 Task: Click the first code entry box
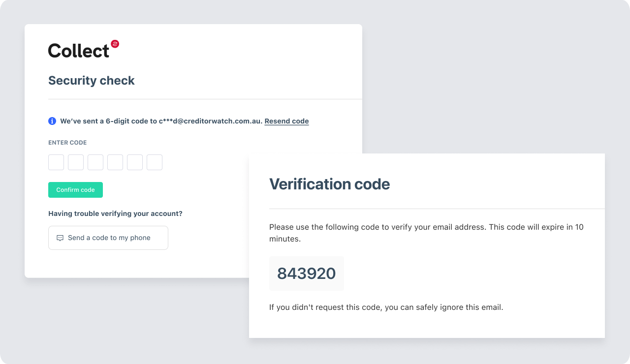pyautogui.click(x=56, y=162)
